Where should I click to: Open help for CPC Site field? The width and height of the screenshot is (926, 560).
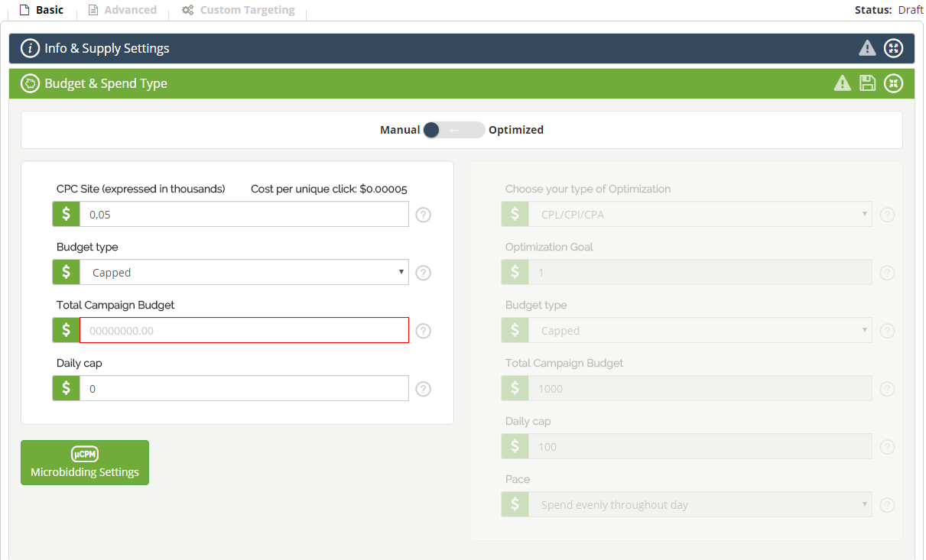click(423, 215)
